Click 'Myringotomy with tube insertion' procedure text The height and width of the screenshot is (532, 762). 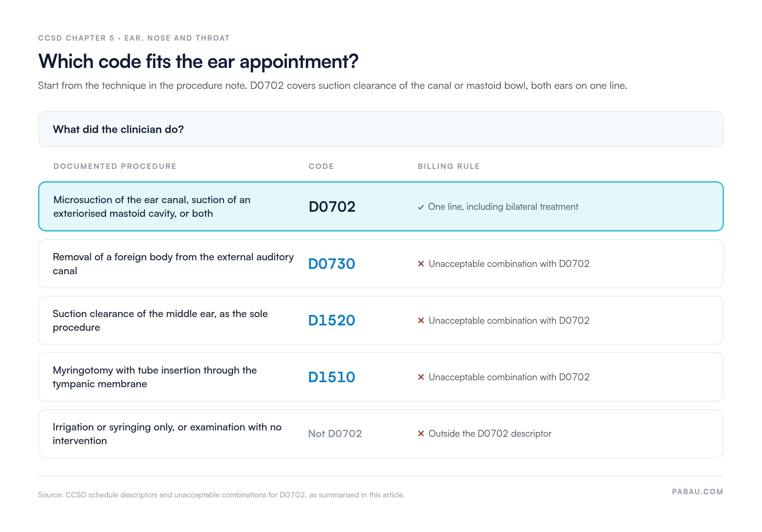pos(155,377)
